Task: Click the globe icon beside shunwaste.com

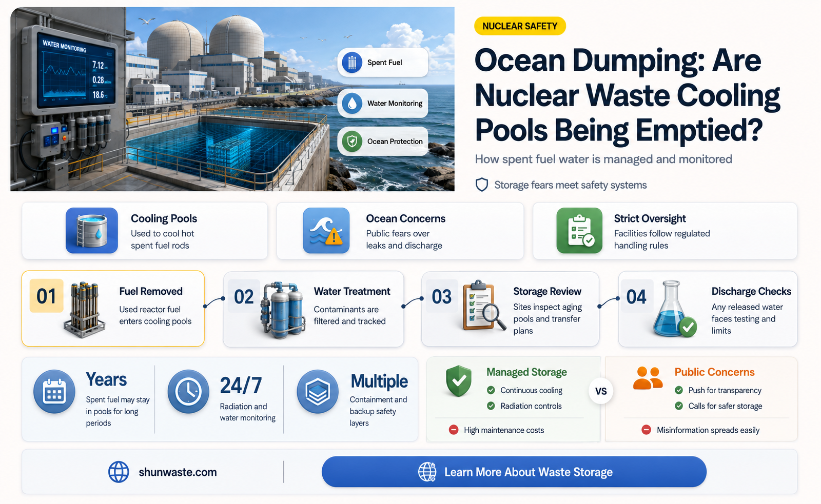Action: tap(119, 472)
